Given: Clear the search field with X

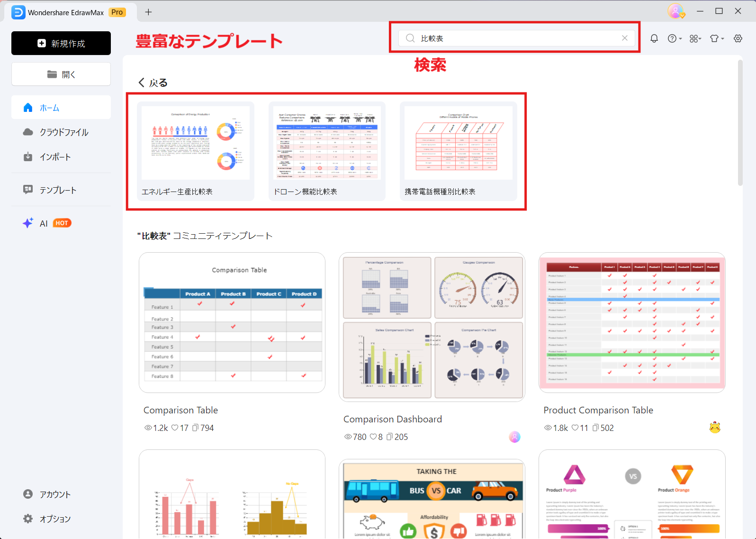Looking at the screenshot, I should tap(625, 38).
